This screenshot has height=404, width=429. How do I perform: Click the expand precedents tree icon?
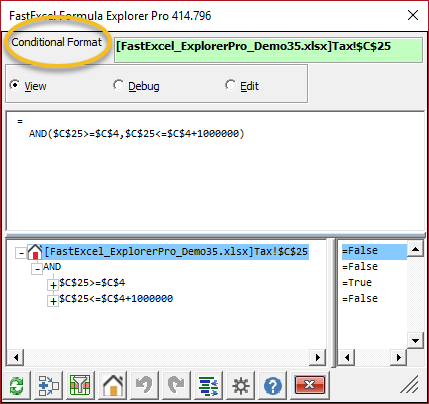tap(49, 386)
